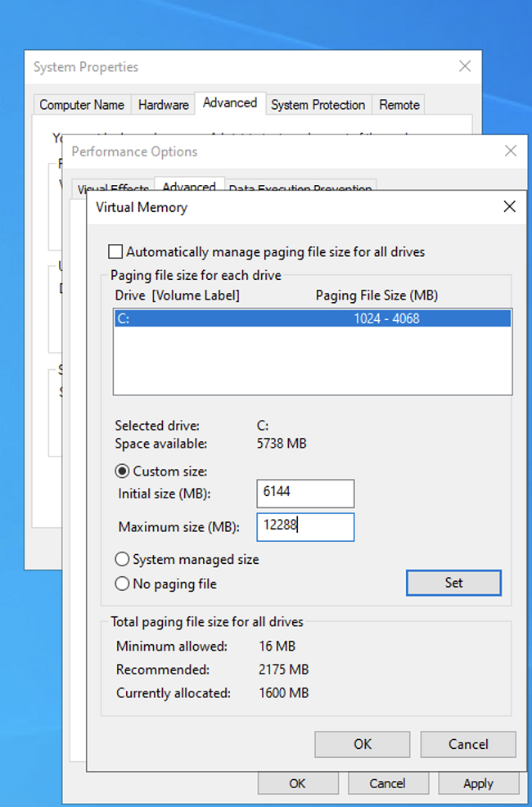Close the Virtual Memory dialog
This screenshot has width=532, height=807.
point(509,207)
